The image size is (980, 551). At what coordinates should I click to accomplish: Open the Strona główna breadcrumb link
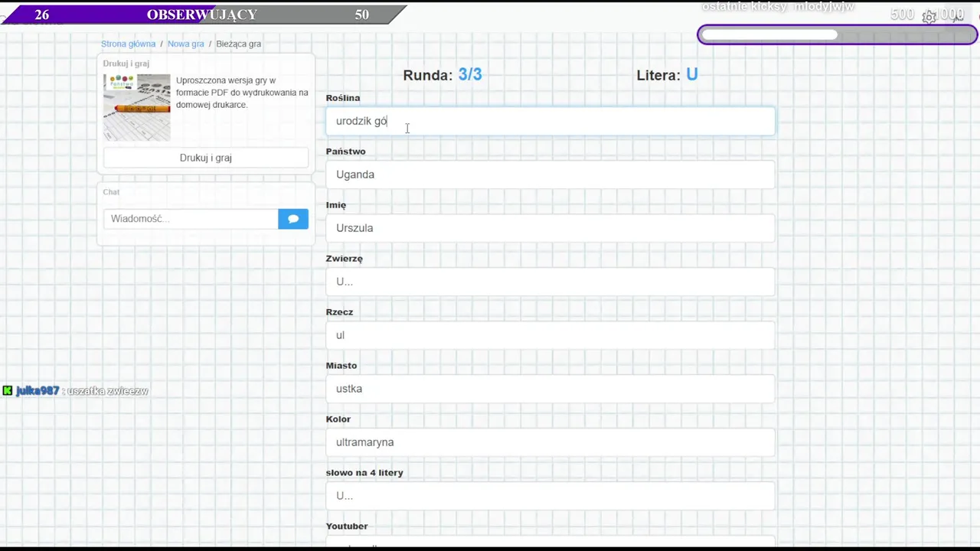tap(129, 44)
